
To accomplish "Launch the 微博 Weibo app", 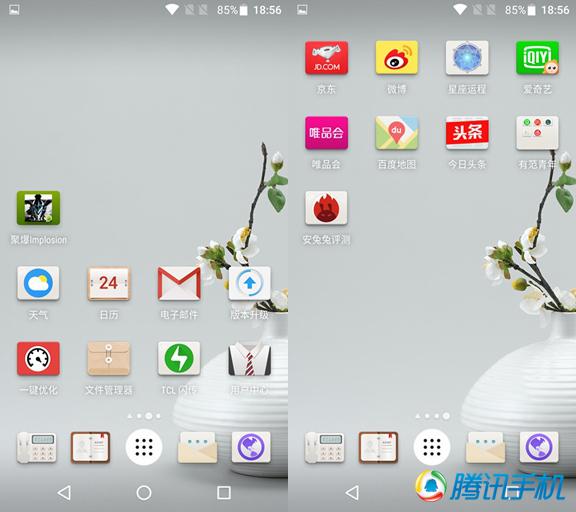I will 397,58.
